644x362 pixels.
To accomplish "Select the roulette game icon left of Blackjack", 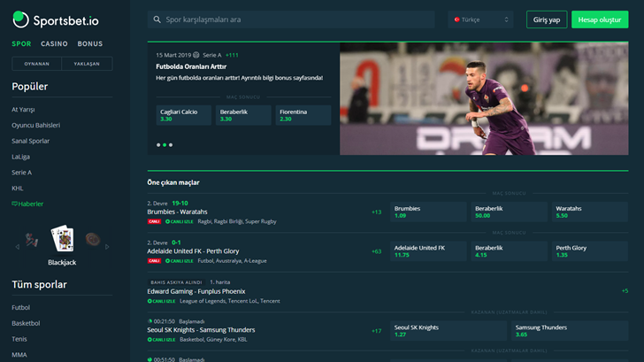I will [32, 240].
